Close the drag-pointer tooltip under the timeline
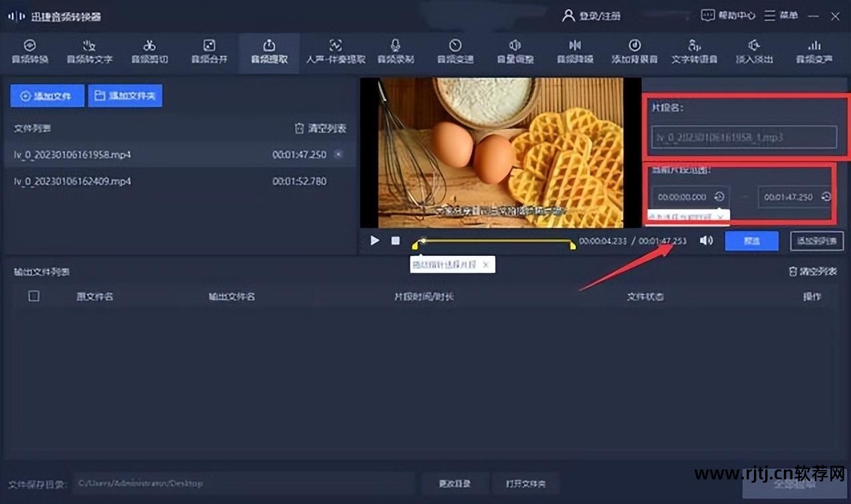The width and height of the screenshot is (851, 504). 485,265
